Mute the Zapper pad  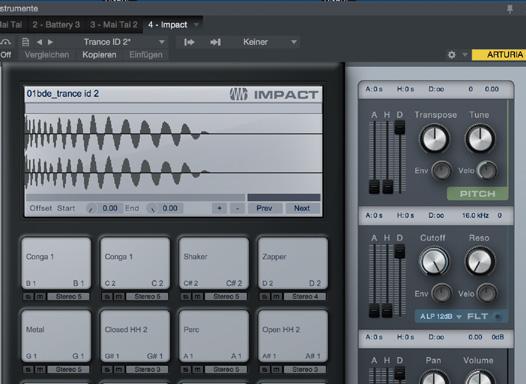pyautogui.click(x=276, y=296)
